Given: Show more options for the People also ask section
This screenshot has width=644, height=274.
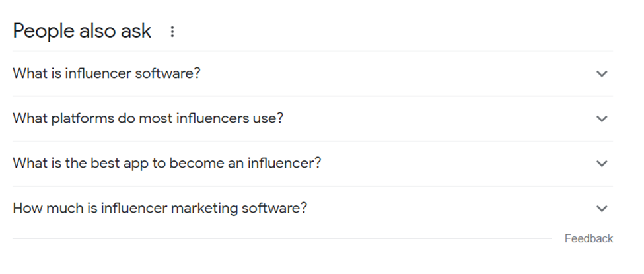Looking at the screenshot, I should point(172,32).
